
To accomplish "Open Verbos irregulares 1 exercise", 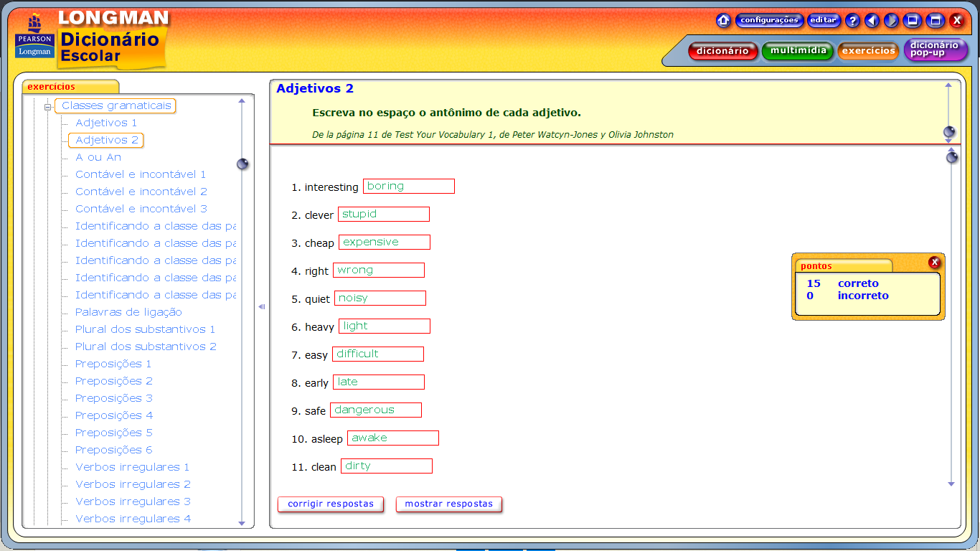I will (133, 467).
